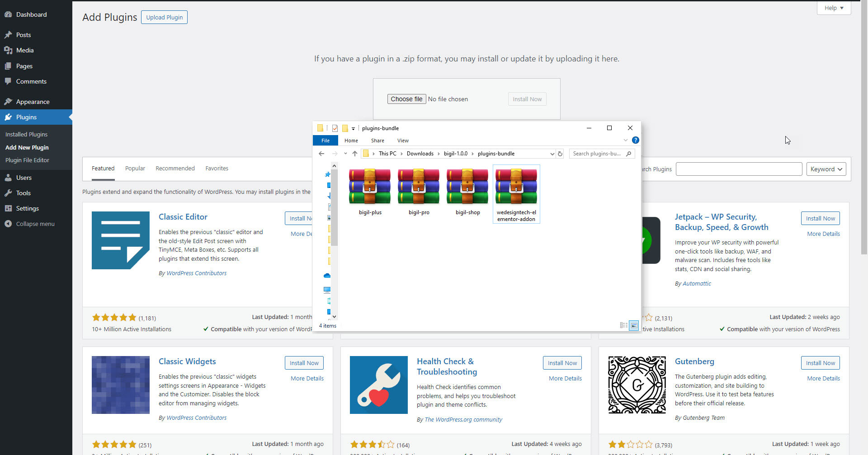This screenshot has height=455, width=868.
Task: Open the Classic Editor plugin title link
Action: 183,217
